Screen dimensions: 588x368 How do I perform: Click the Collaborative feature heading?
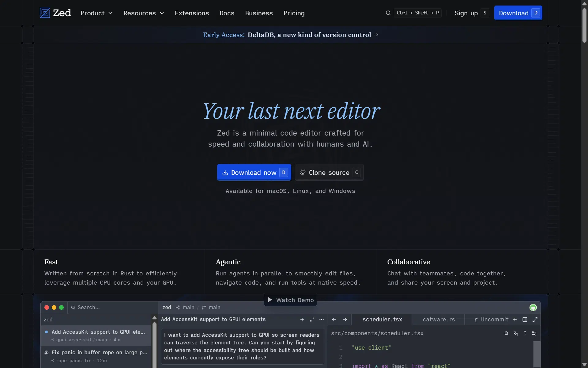pyautogui.click(x=409, y=262)
